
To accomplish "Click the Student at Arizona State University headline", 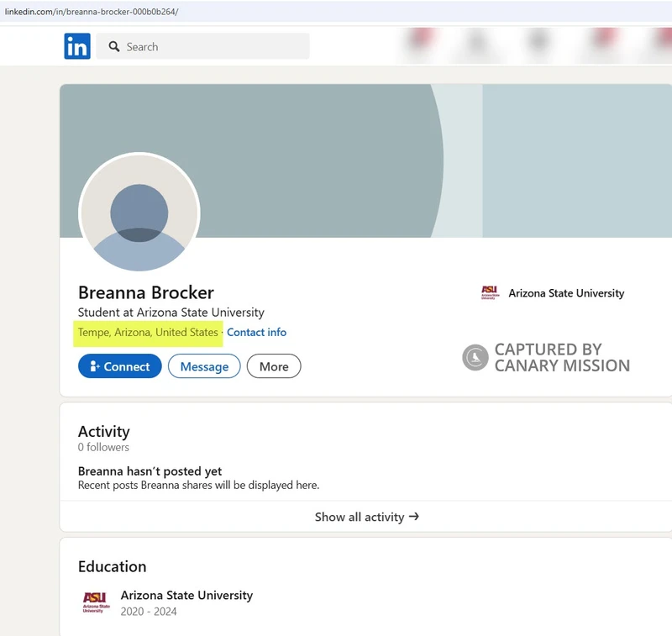I will tap(171, 313).
